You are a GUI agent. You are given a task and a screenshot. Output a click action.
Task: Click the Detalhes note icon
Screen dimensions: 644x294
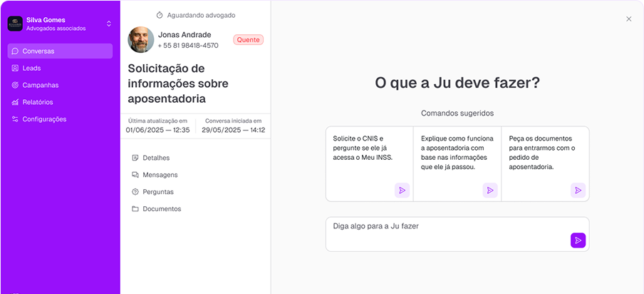[135, 158]
